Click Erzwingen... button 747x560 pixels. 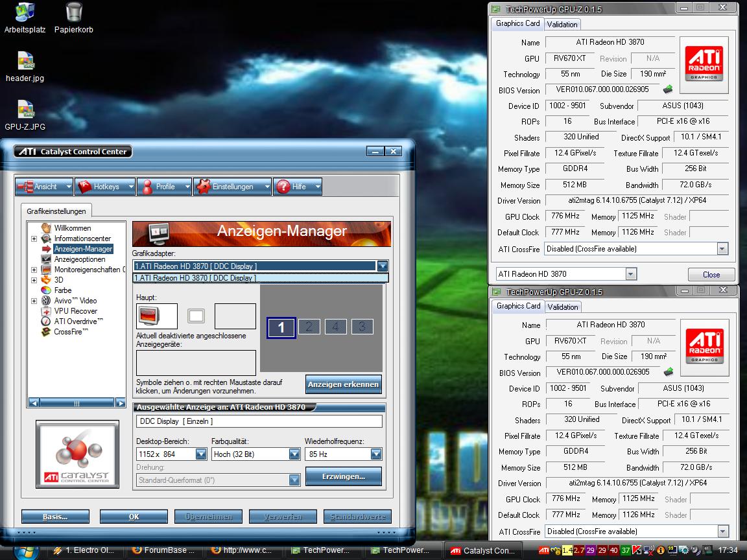343,476
